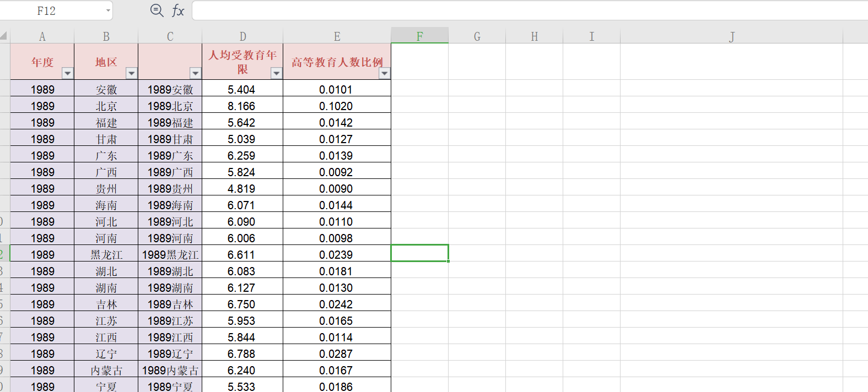Select the cell containing 福建
Viewport: 868px width, 392px height.
coord(106,122)
